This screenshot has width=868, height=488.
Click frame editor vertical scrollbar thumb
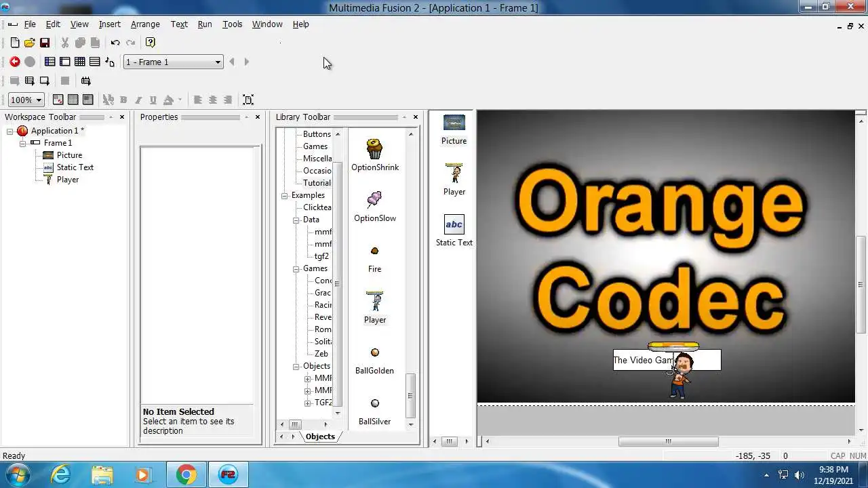[x=861, y=283]
